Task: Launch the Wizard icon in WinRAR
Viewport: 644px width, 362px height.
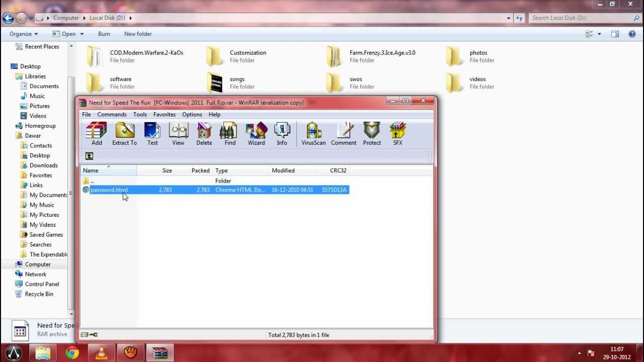Action: pos(256,134)
